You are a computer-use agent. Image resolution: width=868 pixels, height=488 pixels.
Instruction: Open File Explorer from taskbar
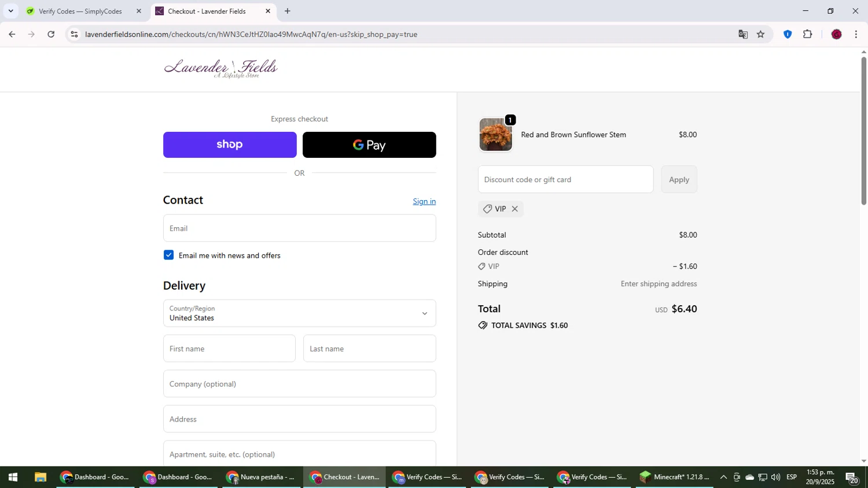click(x=40, y=477)
